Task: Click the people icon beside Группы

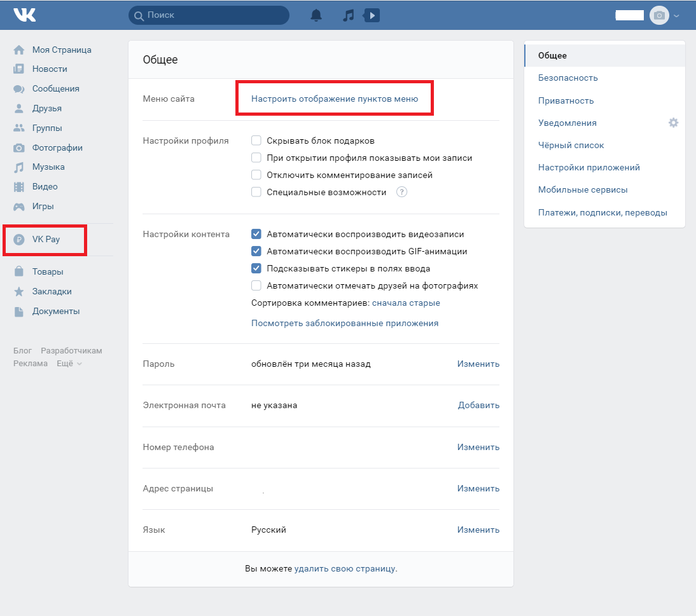Action: (x=18, y=128)
